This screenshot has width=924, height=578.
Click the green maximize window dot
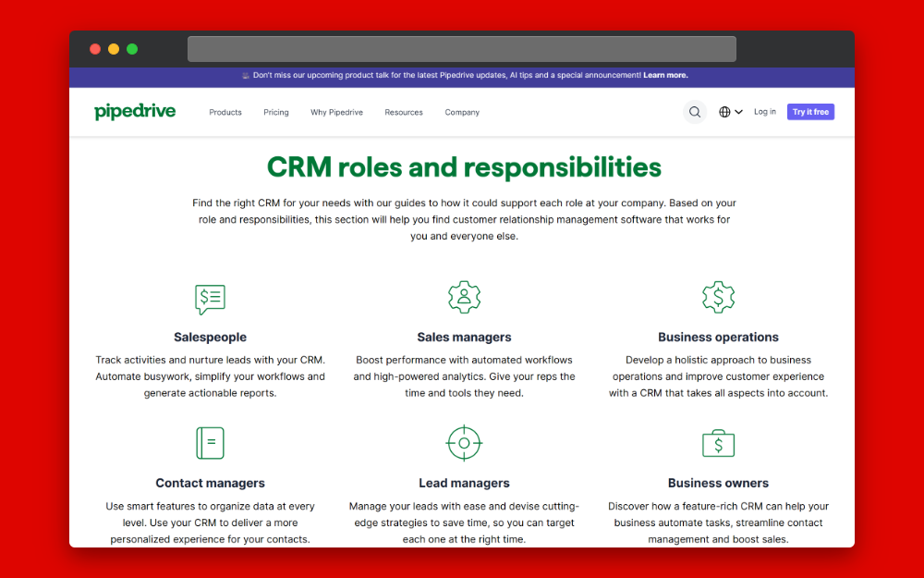(132, 49)
